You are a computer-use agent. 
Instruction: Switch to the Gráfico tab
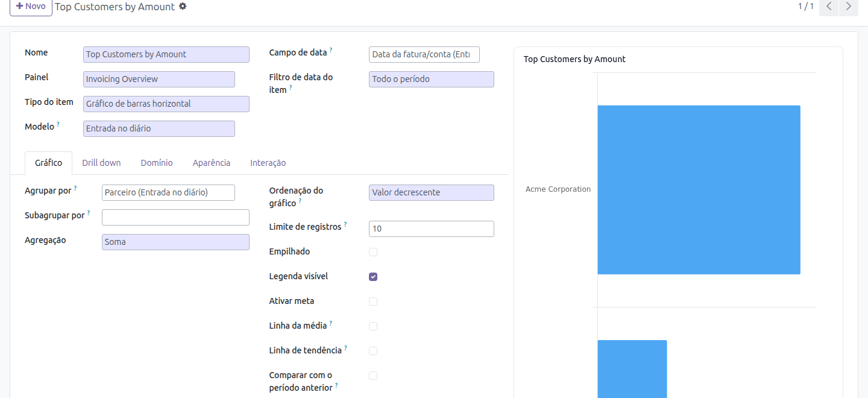click(x=49, y=163)
